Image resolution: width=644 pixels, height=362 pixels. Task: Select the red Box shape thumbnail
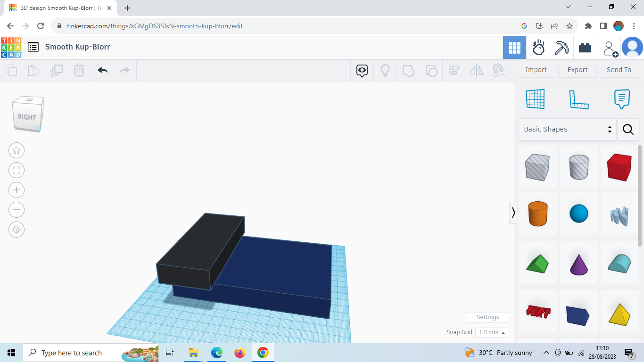[x=619, y=167]
